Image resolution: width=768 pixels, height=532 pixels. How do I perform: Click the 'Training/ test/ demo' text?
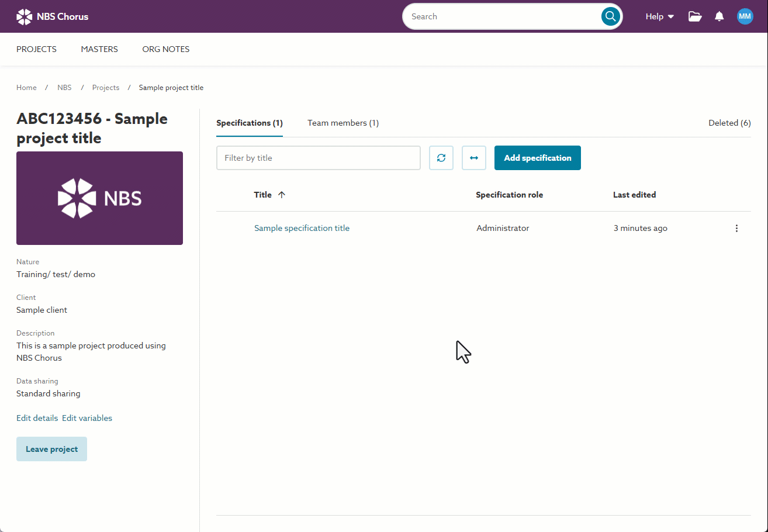[x=56, y=274]
